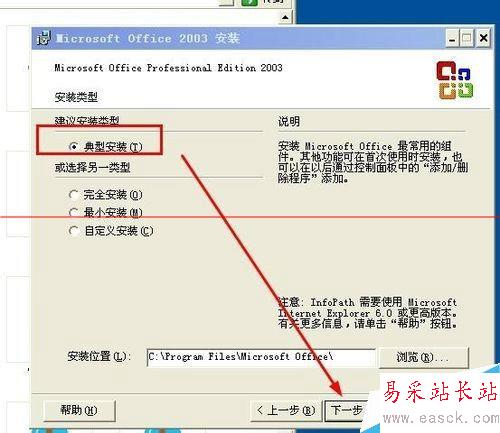Click the Office 2003 installer title icon
500x433 pixels.
[x=44, y=38]
